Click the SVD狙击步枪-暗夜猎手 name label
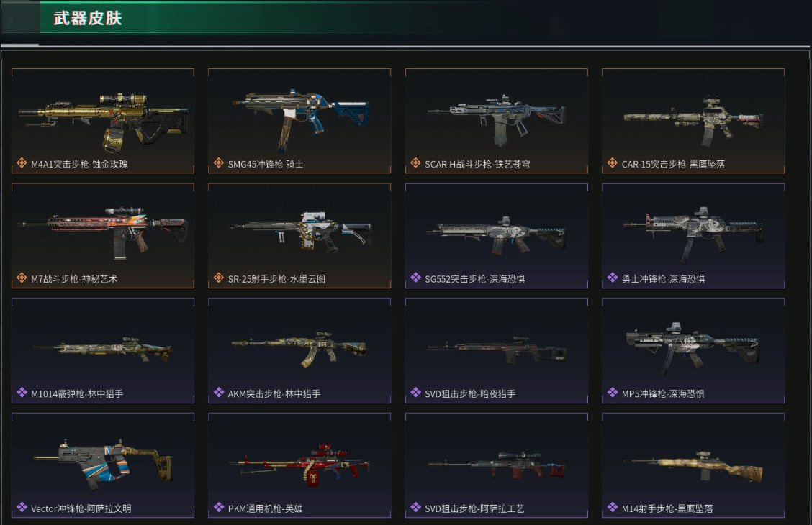This screenshot has width=812, height=525. (469, 393)
